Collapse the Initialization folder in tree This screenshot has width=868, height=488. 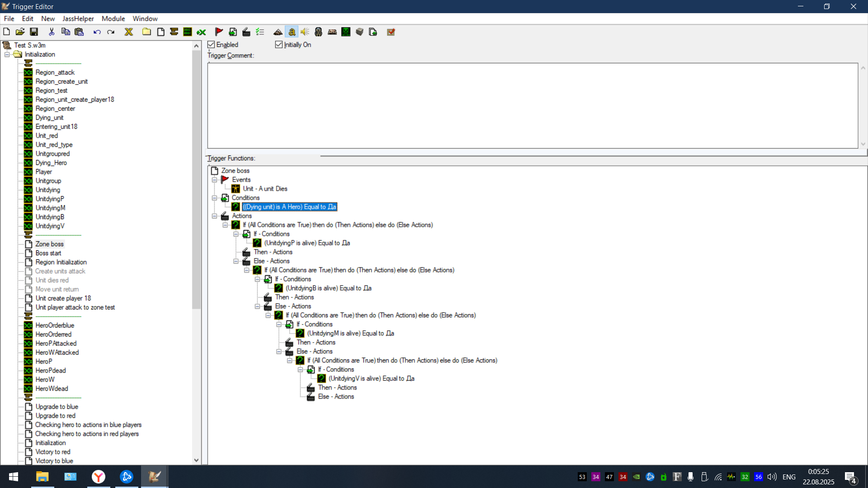click(7, 54)
